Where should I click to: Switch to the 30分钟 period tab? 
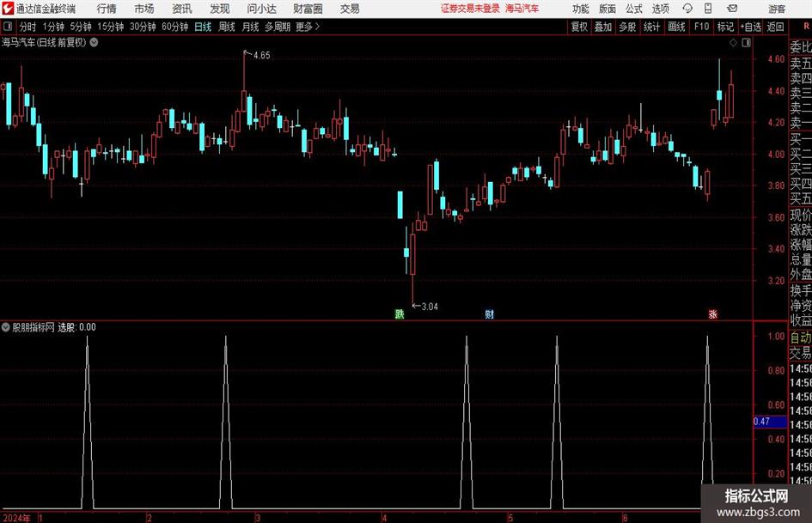[x=143, y=27]
